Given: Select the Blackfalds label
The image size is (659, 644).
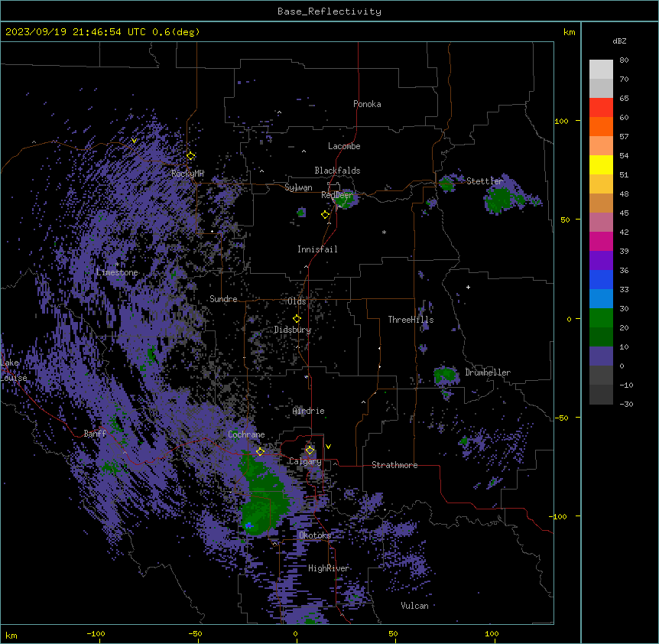Looking at the screenshot, I should pos(337,171).
